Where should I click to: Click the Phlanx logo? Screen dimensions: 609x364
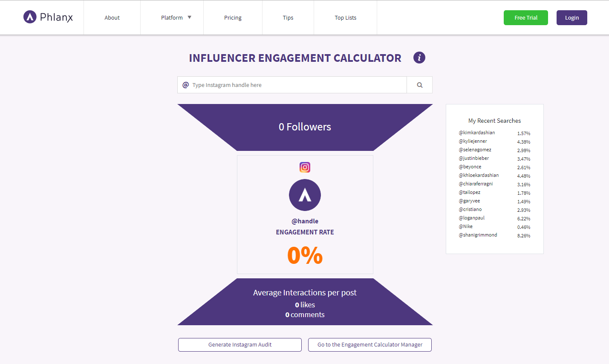[x=48, y=17]
